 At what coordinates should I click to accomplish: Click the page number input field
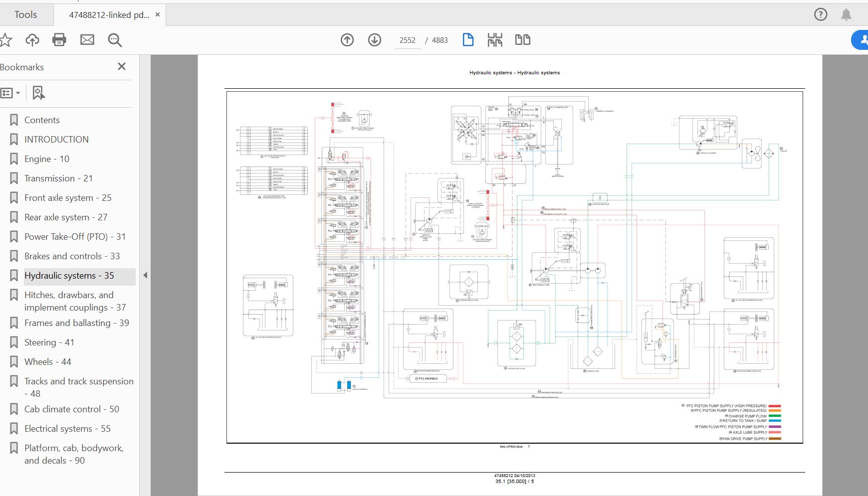point(407,40)
